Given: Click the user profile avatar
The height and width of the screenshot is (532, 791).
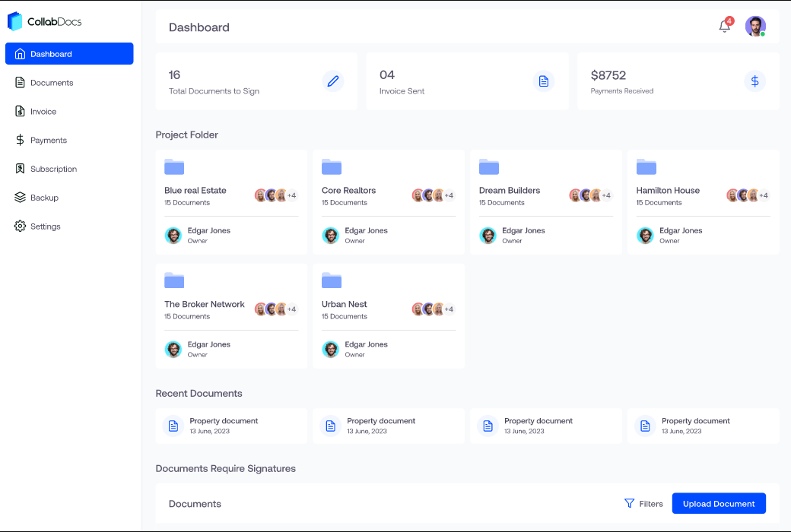Looking at the screenshot, I should 754,27.
